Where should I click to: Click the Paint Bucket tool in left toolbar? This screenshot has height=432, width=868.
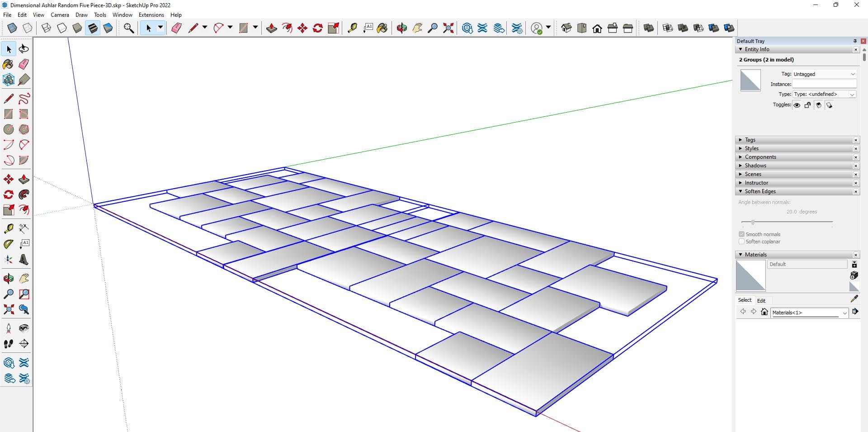click(x=8, y=64)
